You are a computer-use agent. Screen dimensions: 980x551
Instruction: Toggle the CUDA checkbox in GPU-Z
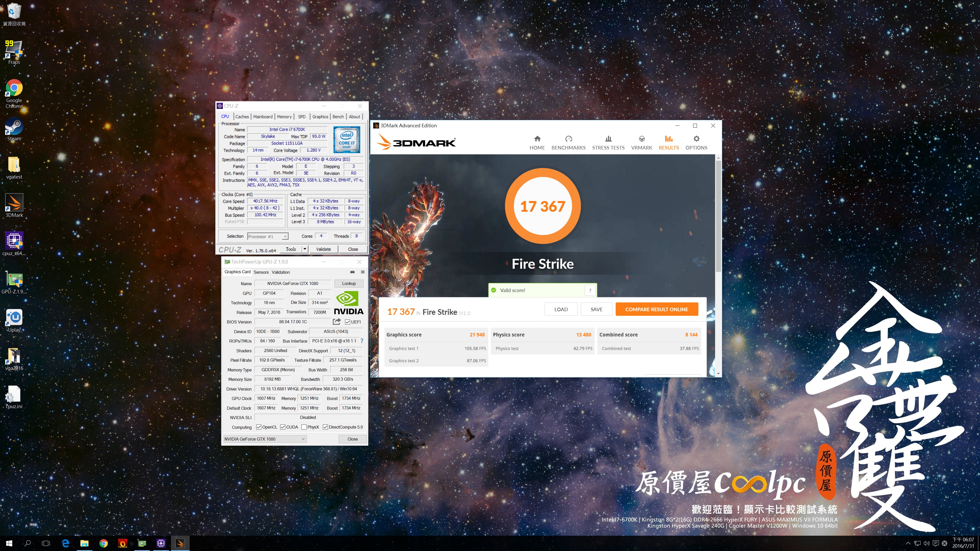pyautogui.click(x=283, y=427)
